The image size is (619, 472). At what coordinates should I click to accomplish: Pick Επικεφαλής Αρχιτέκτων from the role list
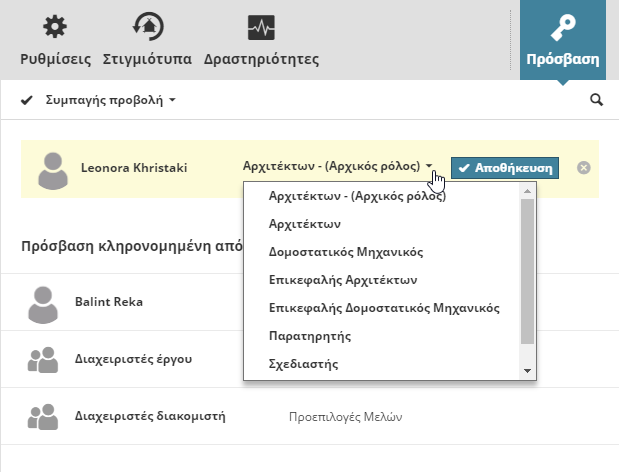[x=343, y=280]
